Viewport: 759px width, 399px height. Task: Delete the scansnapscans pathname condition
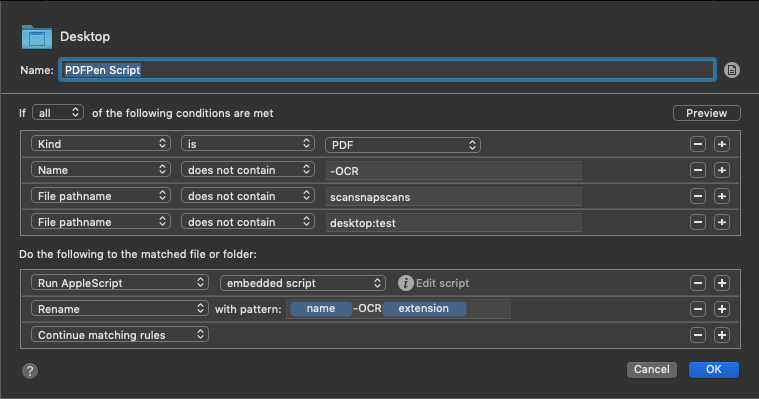(698, 196)
